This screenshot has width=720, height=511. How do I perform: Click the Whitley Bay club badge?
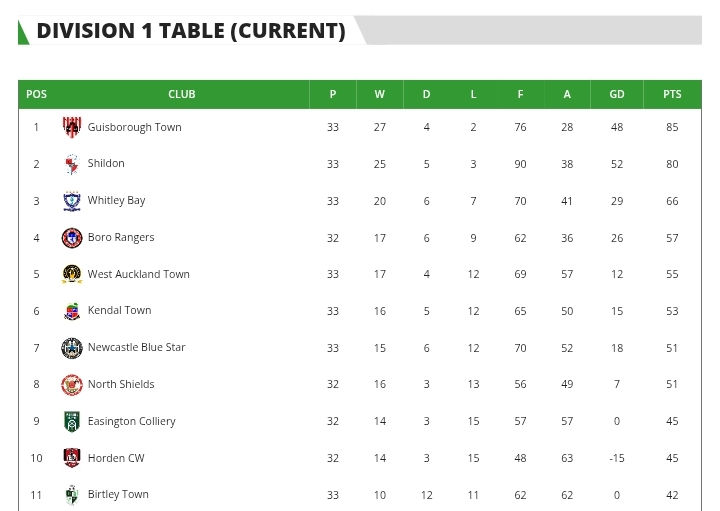(71, 201)
